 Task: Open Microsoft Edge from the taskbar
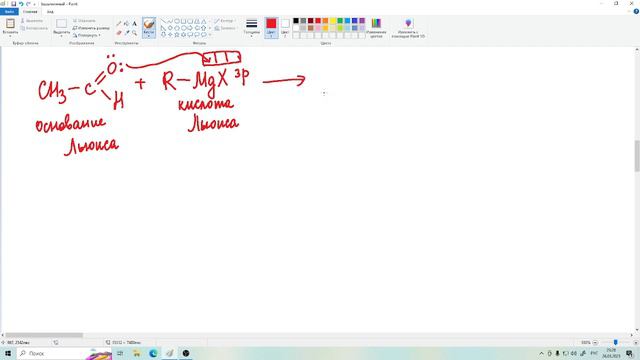(153, 353)
